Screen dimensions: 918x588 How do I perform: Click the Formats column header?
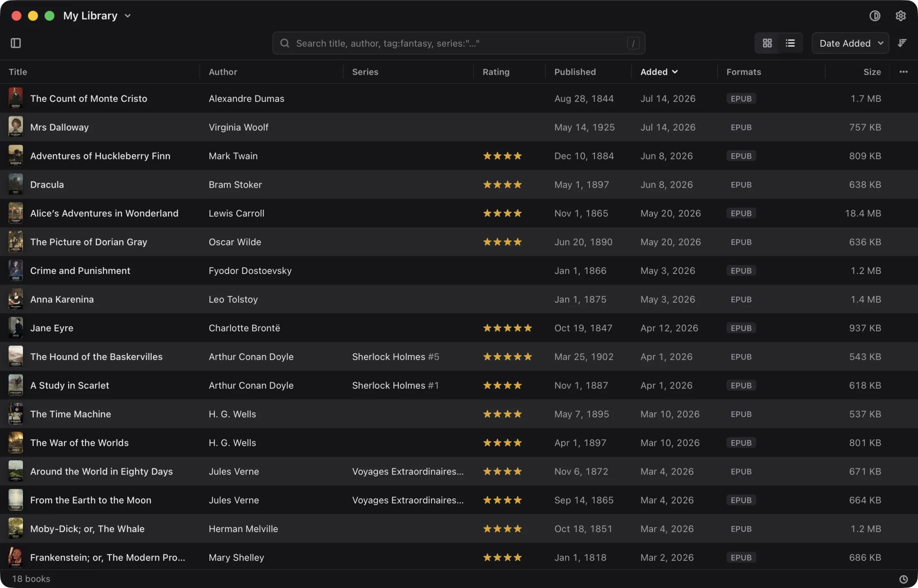click(x=744, y=72)
